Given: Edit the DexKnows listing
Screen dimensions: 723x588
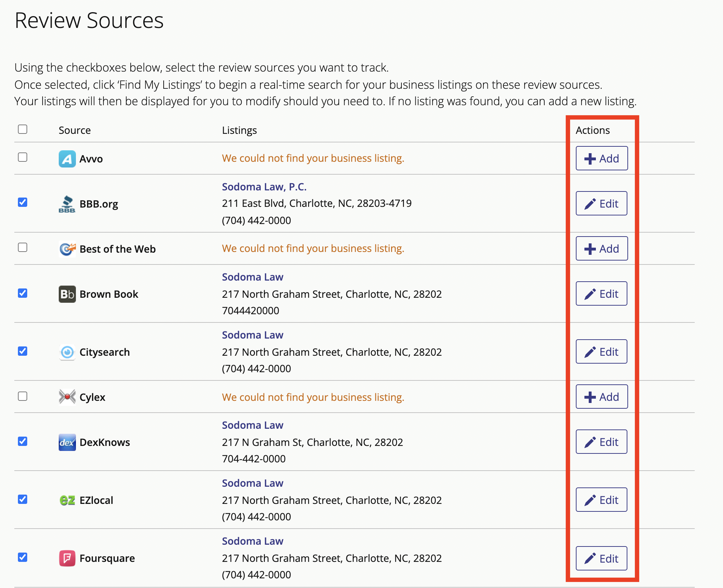Looking at the screenshot, I should [x=602, y=442].
